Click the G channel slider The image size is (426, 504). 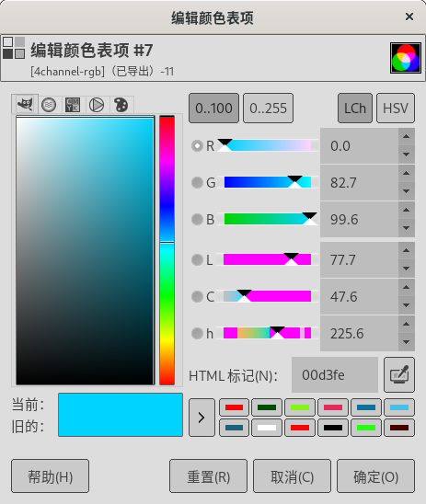[268, 182]
